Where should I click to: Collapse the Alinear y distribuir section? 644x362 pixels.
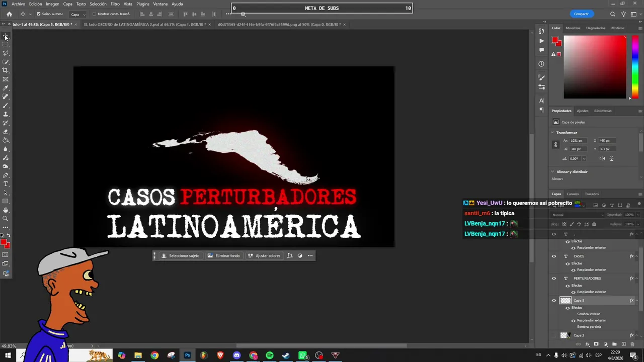click(x=552, y=172)
